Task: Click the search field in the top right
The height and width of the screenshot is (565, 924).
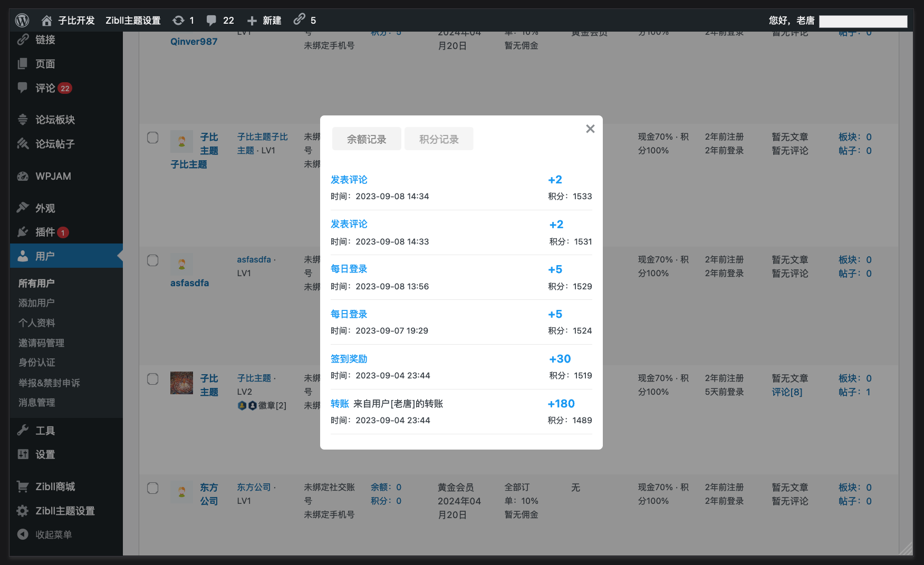Action: point(863,21)
